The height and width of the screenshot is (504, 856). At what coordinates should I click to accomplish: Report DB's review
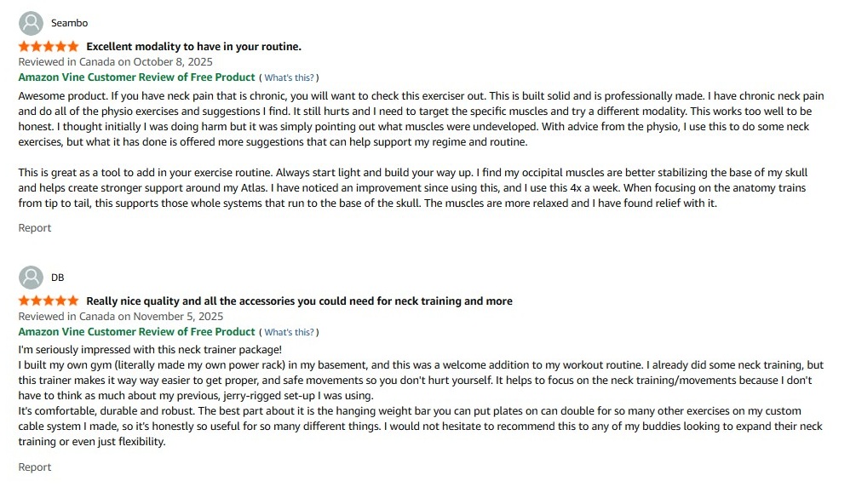tap(35, 467)
